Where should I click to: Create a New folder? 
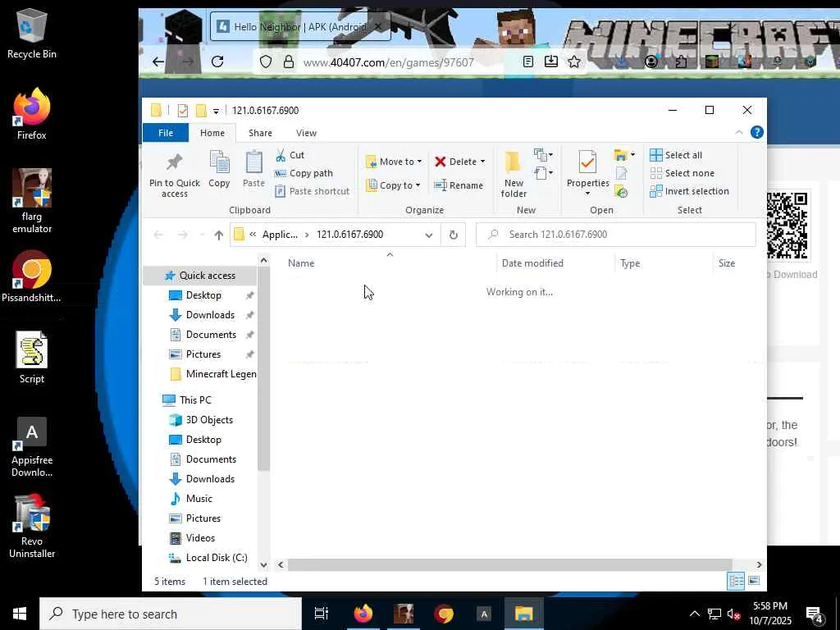514,175
